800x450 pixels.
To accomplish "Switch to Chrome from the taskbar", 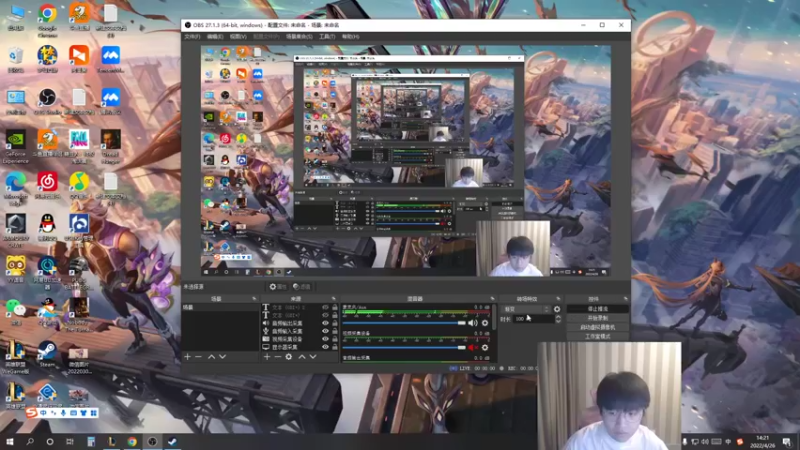I will [132, 441].
